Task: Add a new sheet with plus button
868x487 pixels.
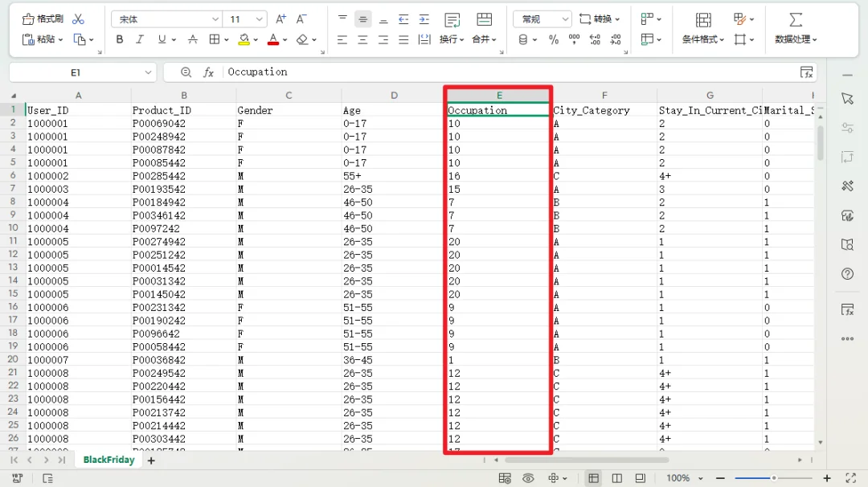Action: pos(150,460)
